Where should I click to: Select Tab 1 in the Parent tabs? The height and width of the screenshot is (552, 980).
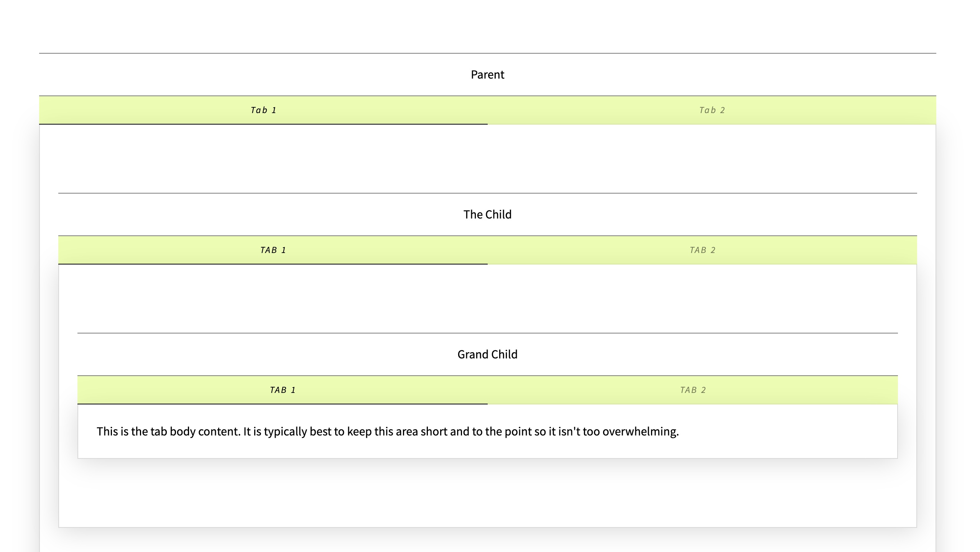tap(263, 110)
